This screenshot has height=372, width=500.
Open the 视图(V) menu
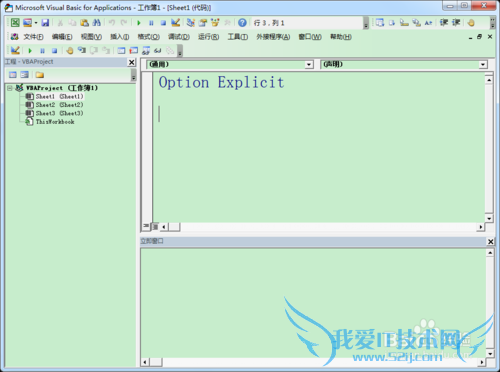(91, 37)
